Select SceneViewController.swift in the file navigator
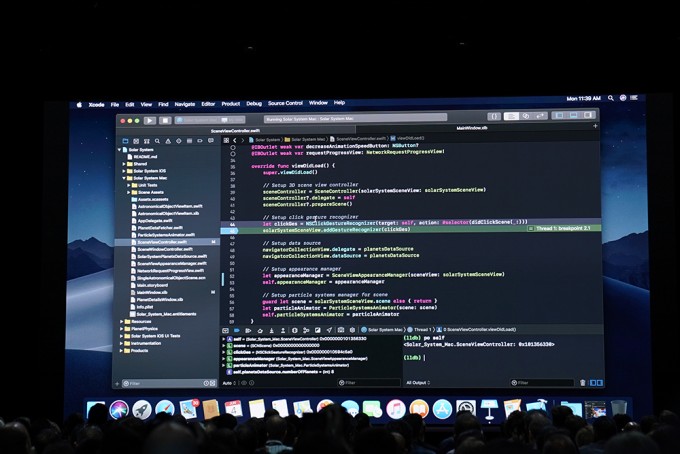Screen dimensions: 680x454 click(160, 241)
